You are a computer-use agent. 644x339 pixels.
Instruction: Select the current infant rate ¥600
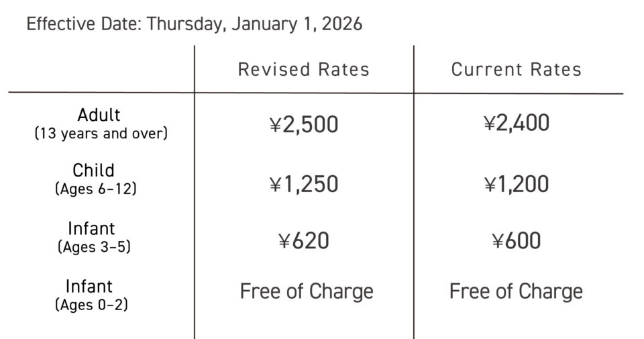516,240
